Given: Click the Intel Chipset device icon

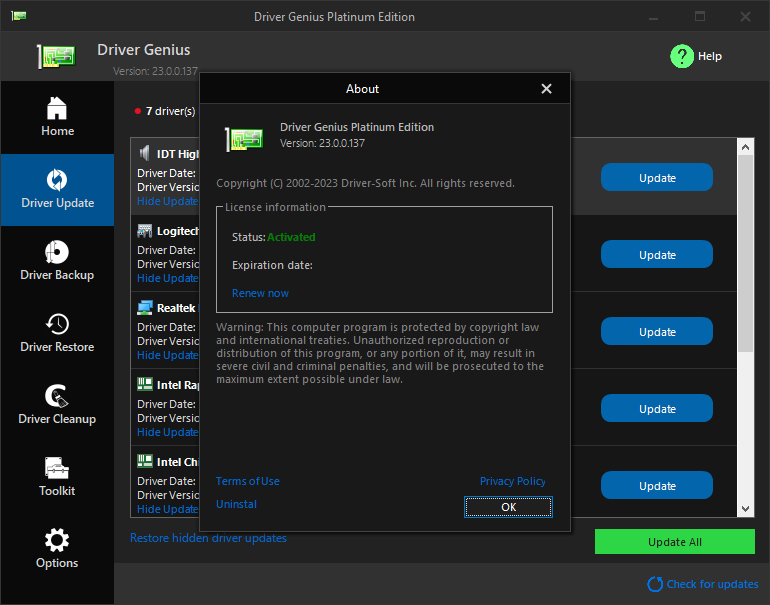Looking at the screenshot, I should coord(144,461).
